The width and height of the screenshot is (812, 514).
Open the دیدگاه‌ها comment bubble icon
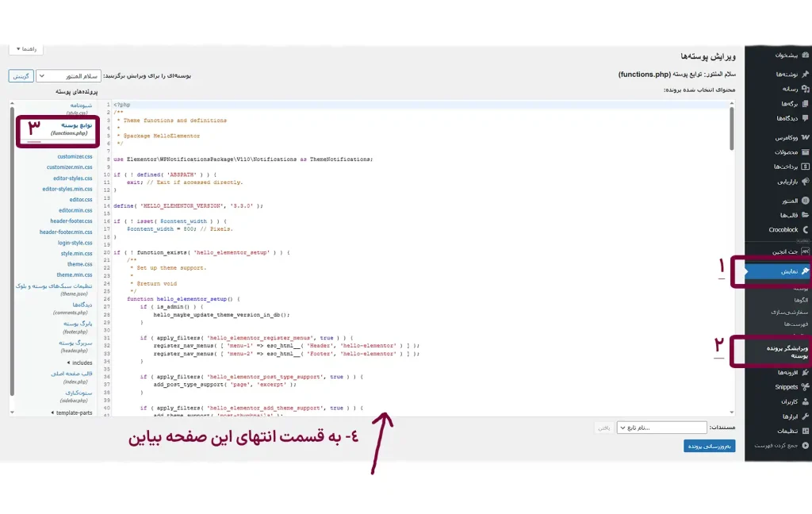[x=806, y=118]
